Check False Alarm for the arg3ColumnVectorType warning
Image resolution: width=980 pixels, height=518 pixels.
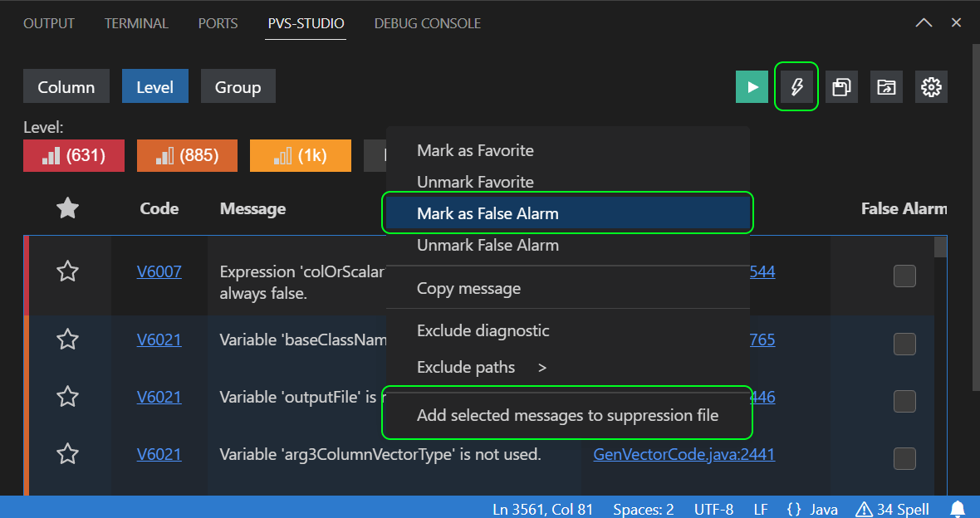click(904, 457)
